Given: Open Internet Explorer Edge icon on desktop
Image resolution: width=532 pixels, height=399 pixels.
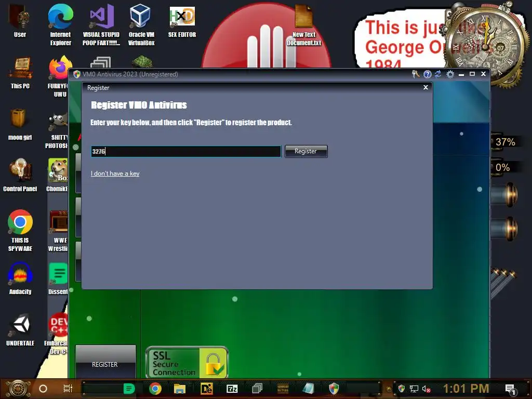Looking at the screenshot, I should 60,24.
